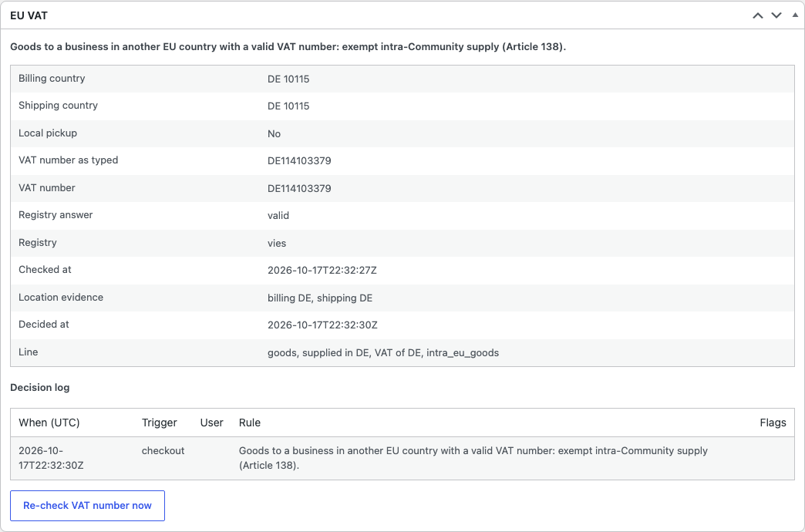Select Registry value vies

277,244
